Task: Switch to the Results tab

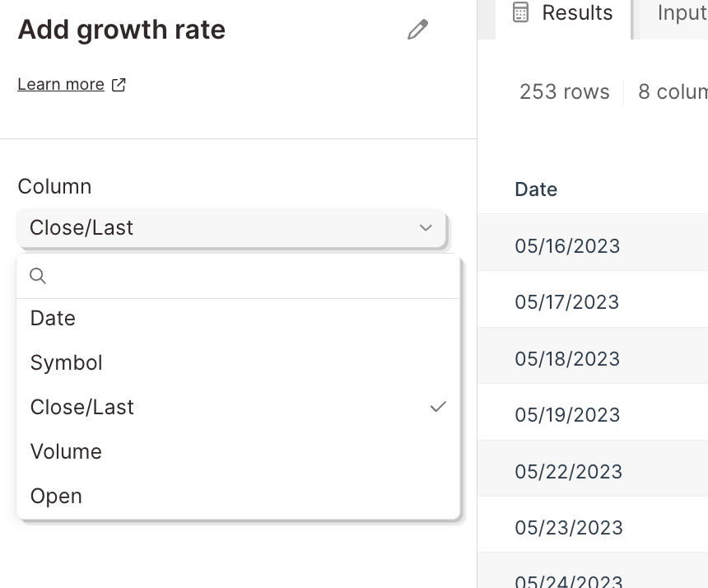Action: (x=563, y=13)
